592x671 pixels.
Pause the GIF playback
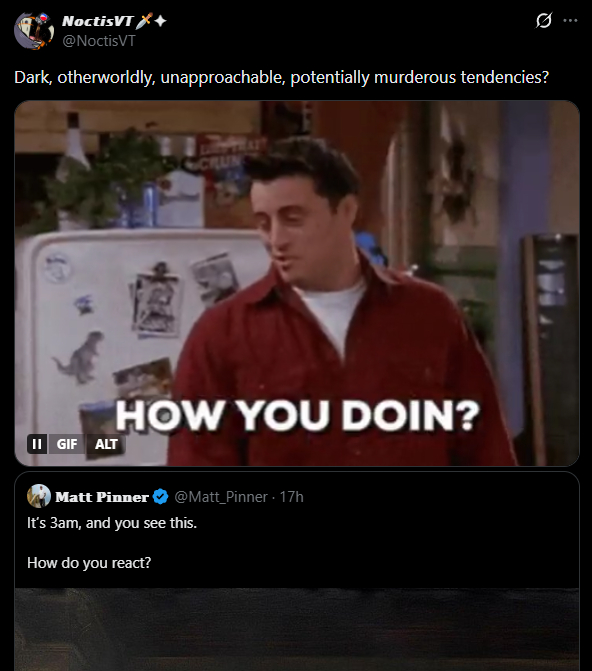[x=37, y=444]
